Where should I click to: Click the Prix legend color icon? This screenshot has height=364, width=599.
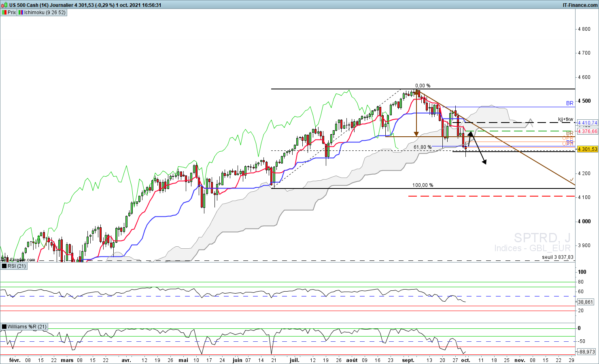point(4,13)
